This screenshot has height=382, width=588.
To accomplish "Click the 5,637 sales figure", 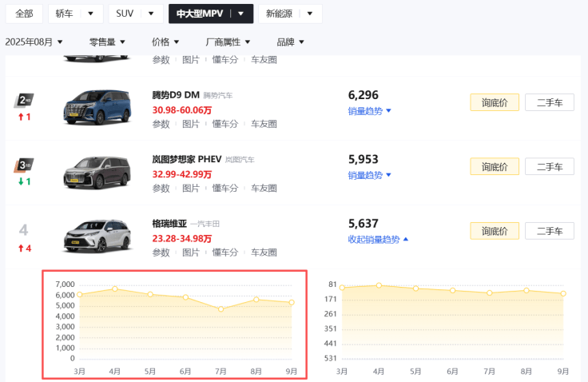I will pos(364,224).
